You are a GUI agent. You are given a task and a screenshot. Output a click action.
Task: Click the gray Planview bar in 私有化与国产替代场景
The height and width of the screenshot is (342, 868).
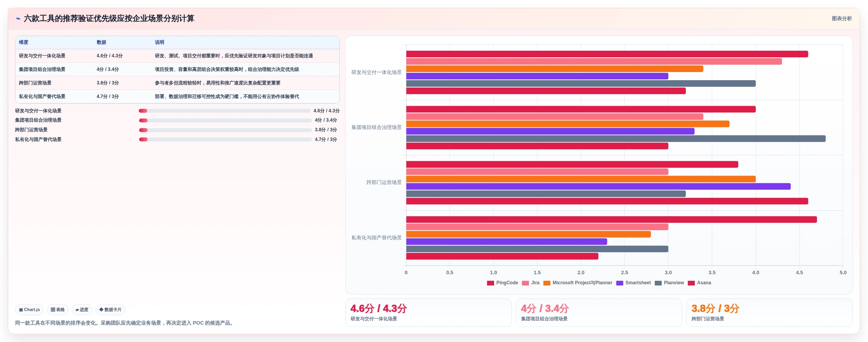tap(537, 249)
